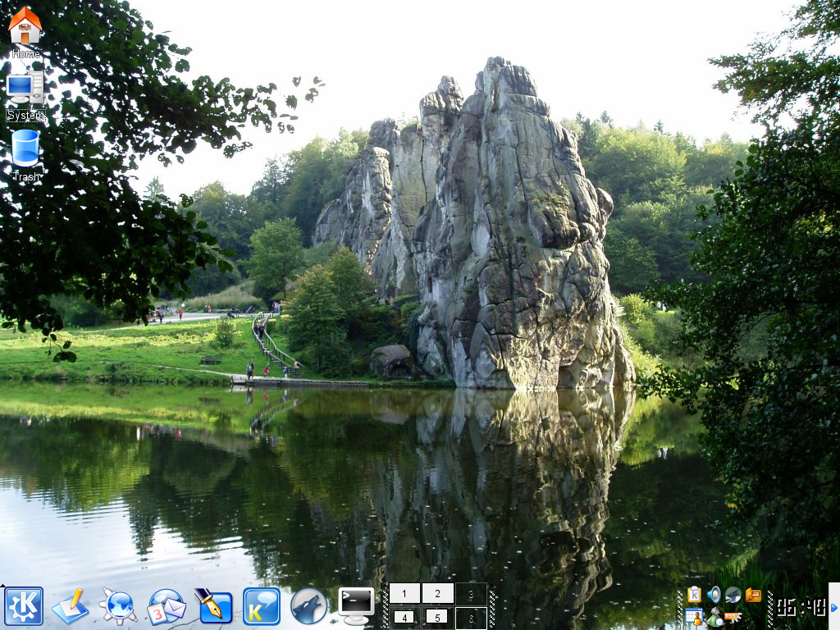Open the clock showing 06:40

[801, 607]
